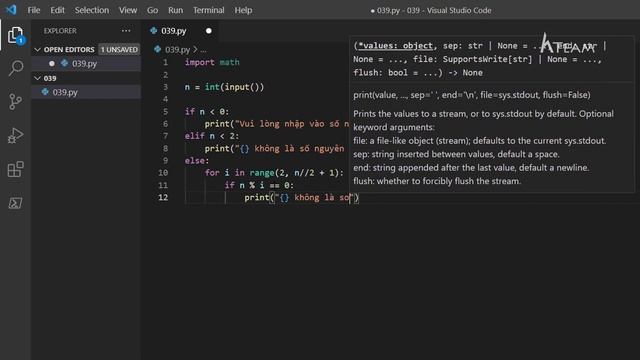Click line number 1 in the gutter
Viewport: 640px width, 360px height.
[x=165, y=62]
